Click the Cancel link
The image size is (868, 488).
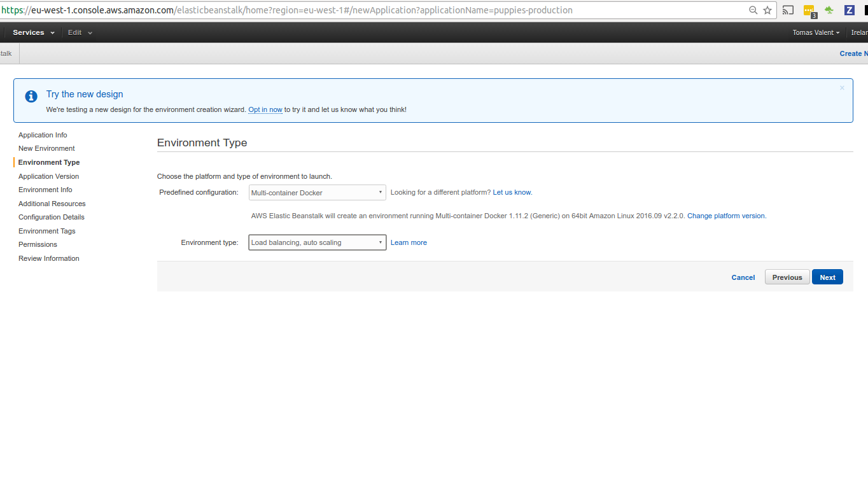point(743,277)
